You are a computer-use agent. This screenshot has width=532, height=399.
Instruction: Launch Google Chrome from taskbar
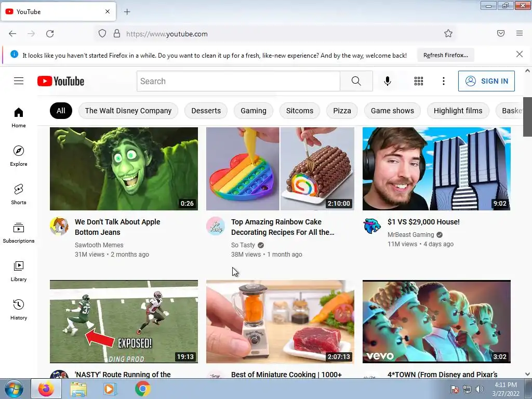pos(143,389)
